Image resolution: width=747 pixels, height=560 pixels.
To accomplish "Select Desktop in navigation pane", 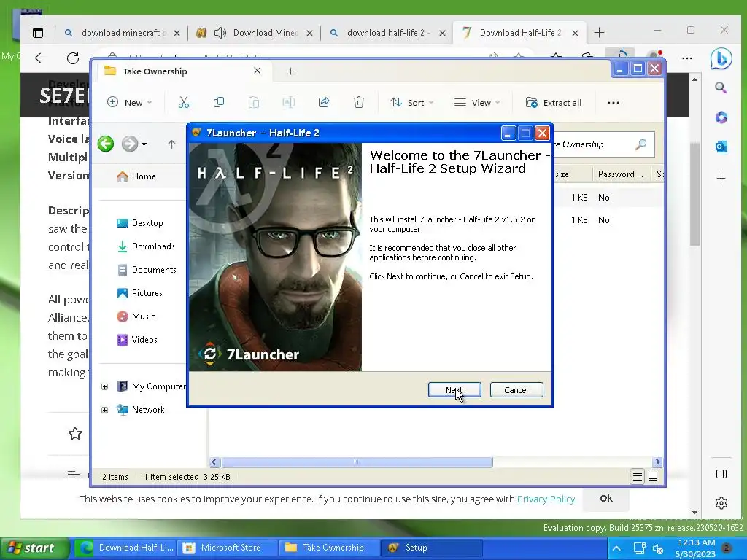I will (x=140, y=223).
